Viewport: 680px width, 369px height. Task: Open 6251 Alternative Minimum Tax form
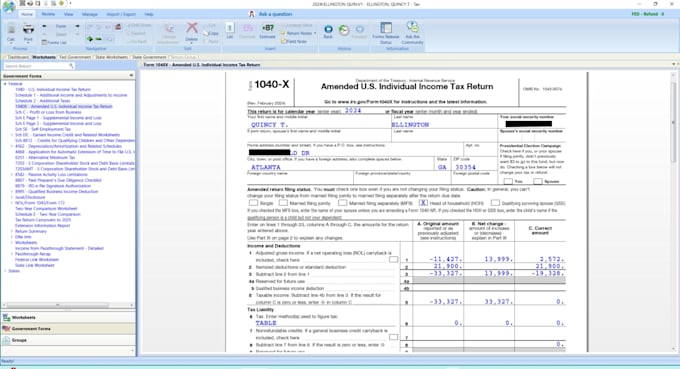pyautogui.click(x=45, y=157)
